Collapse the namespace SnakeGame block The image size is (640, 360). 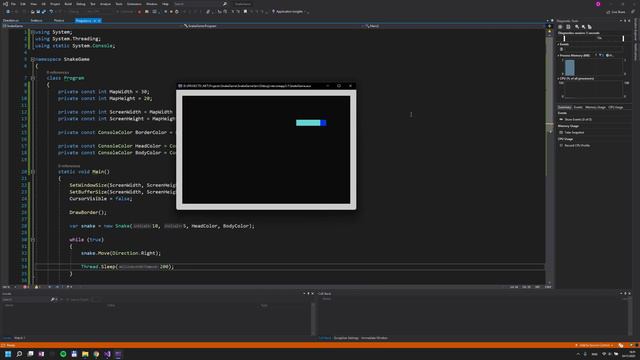[33, 59]
